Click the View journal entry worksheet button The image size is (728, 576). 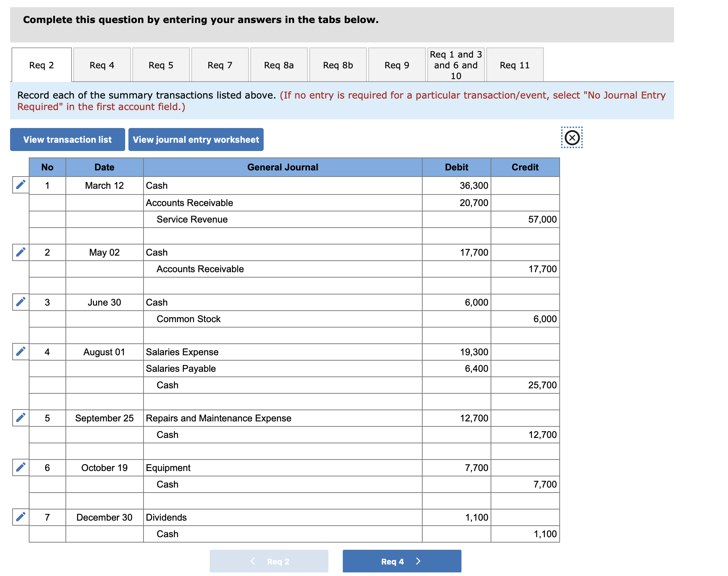point(196,140)
